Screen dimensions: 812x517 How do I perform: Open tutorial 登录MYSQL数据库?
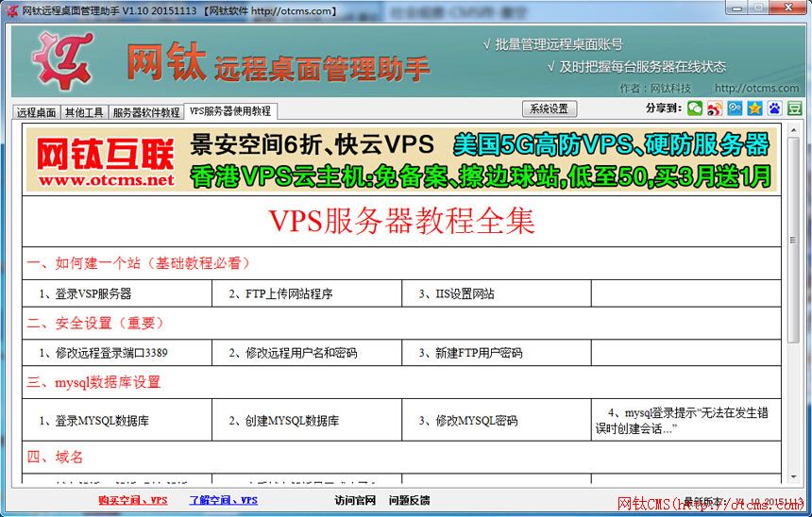(93, 420)
